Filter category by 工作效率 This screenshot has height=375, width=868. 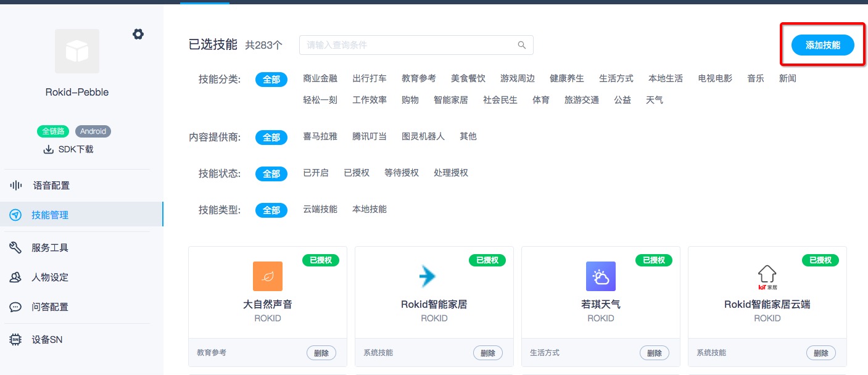tap(370, 99)
